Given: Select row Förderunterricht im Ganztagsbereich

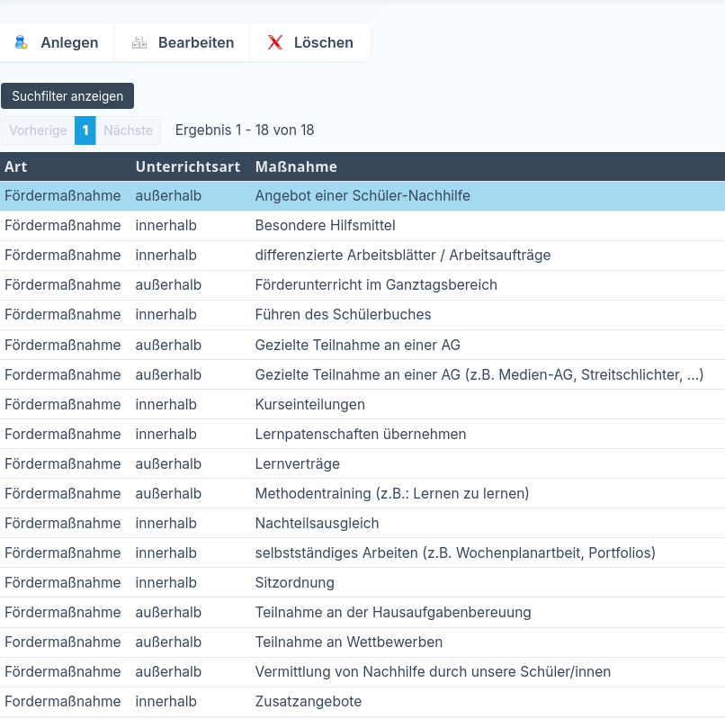Looking at the screenshot, I should pyautogui.click(x=376, y=284).
